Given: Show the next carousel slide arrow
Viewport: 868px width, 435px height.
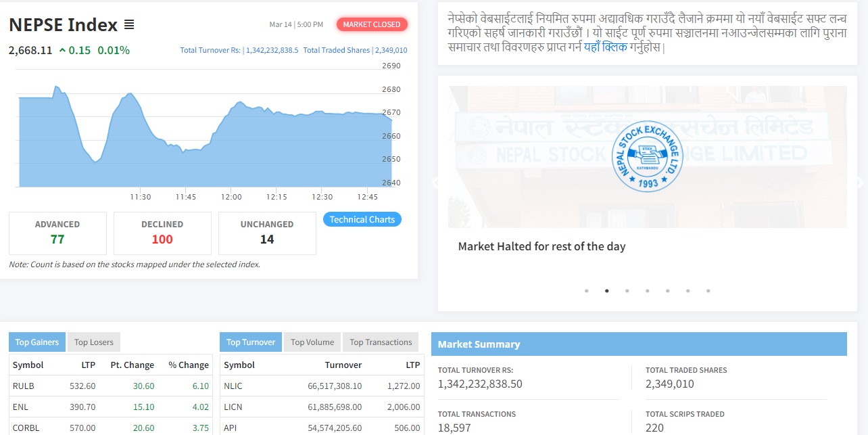Looking at the screenshot, I should pyautogui.click(x=859, y=182).
